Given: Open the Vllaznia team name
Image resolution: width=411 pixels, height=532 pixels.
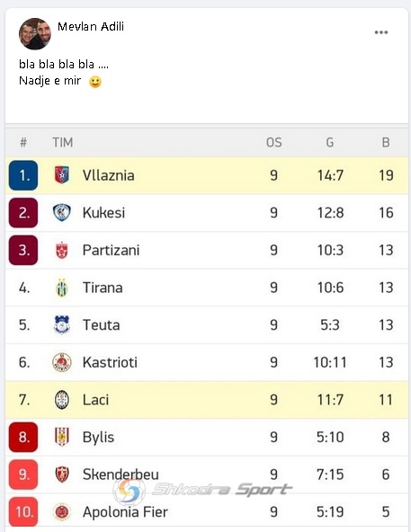Looking at the screenshot, I should [x=108, y=175].
